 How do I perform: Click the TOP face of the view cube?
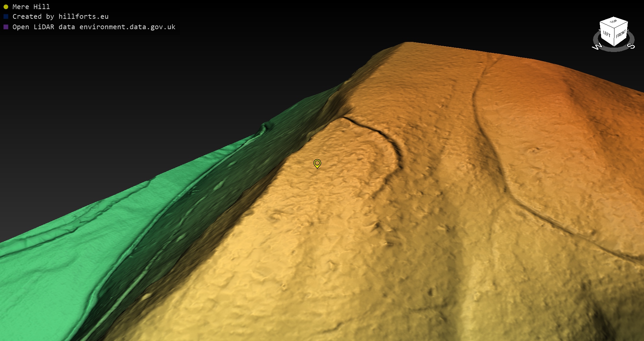pos(614,22)
